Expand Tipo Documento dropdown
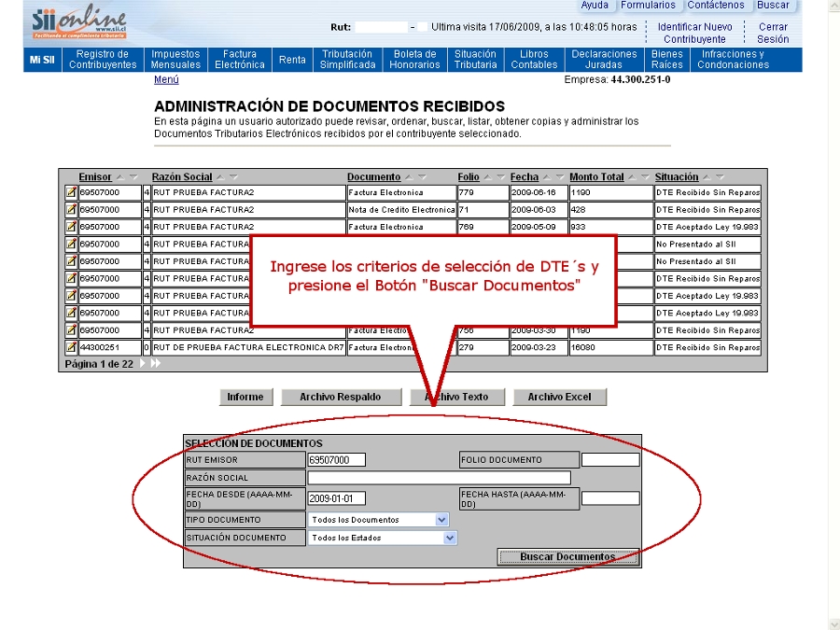The width and height of the screenshot is (840, 630). (x=441, y=520)
